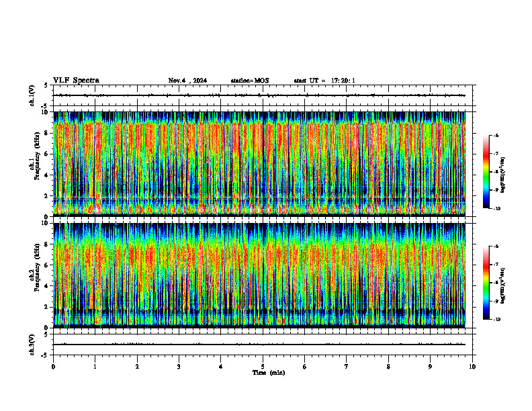
Task: Click the ch.1 spectrogram color scale bar
Action: pos(486,172)
